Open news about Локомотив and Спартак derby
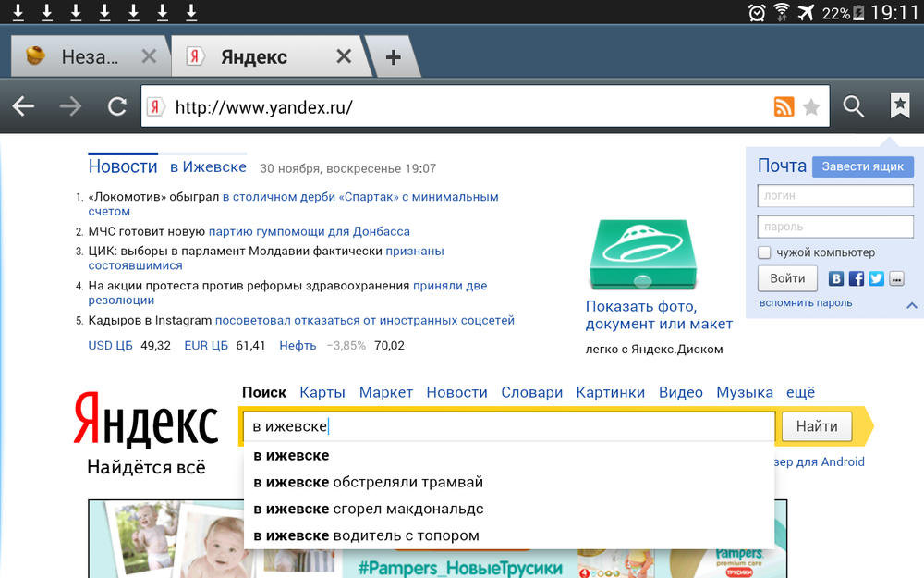Screen dimensions: 924x578 click(x=293, y=204)
